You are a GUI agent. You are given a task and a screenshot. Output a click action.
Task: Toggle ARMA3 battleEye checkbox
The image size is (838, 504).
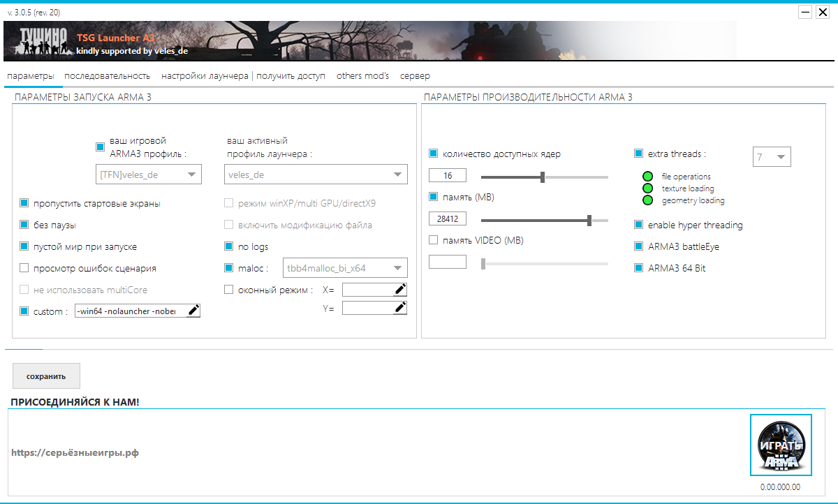pyautogui.click(x=638, y=246)
